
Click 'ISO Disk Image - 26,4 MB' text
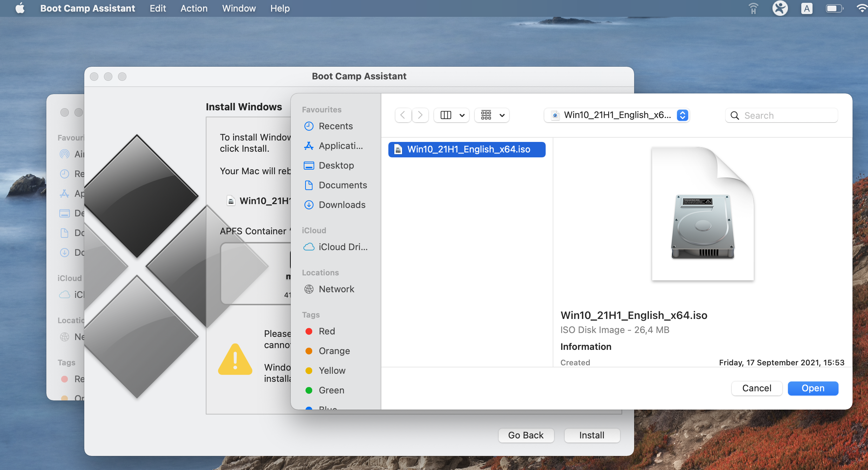point(615,330)
